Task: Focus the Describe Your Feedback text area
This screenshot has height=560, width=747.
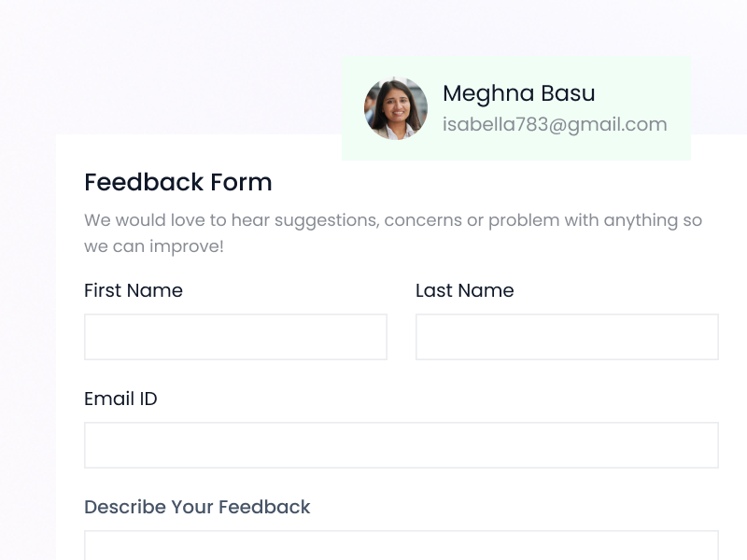Action: pos(402,547)
